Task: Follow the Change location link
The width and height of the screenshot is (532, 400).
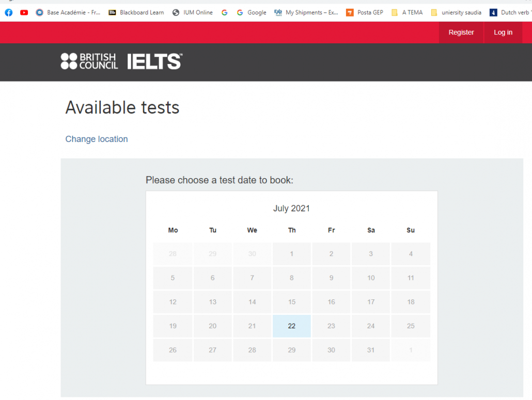Action: coord(97,139)
